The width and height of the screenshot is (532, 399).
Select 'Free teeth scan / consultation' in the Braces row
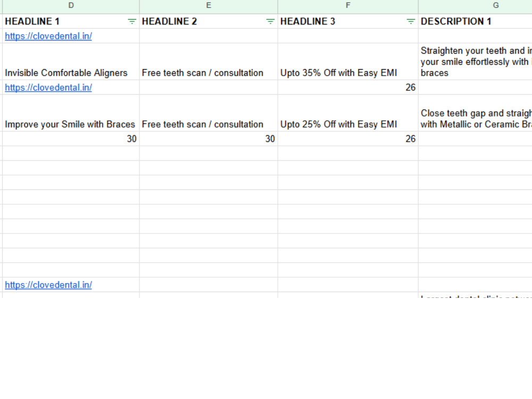coord(209,113)
